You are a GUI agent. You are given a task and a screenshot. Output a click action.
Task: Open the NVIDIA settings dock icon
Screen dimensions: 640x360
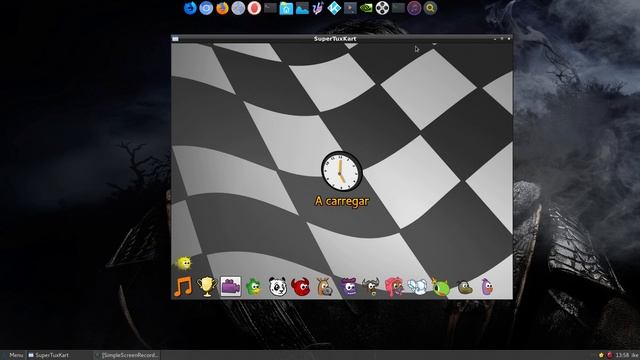pyautogui.click(x=366, y=8)
